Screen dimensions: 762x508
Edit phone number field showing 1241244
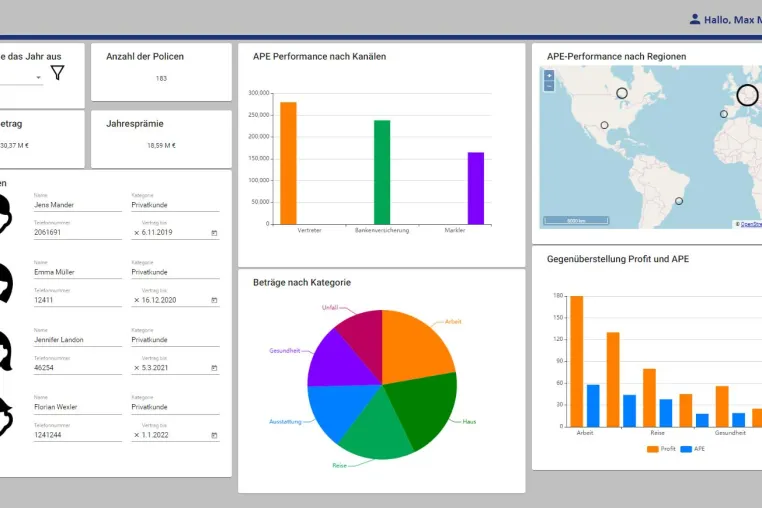tap(78, 435)
